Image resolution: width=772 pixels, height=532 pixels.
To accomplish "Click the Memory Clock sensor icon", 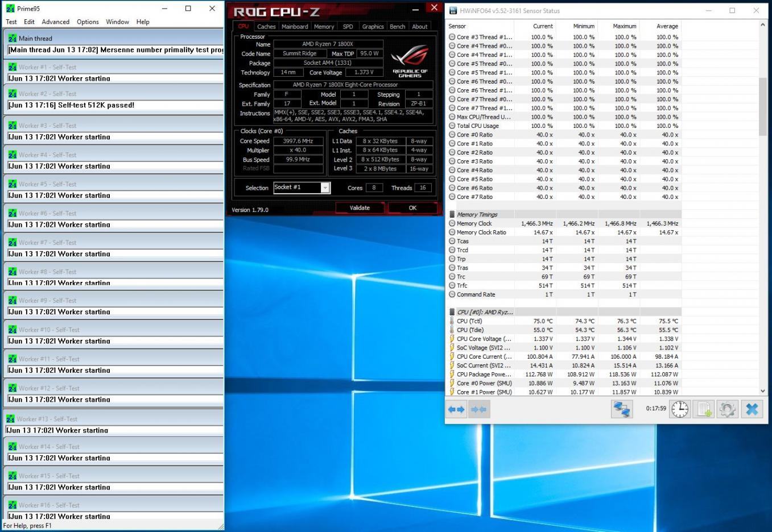I will [452, 223].
